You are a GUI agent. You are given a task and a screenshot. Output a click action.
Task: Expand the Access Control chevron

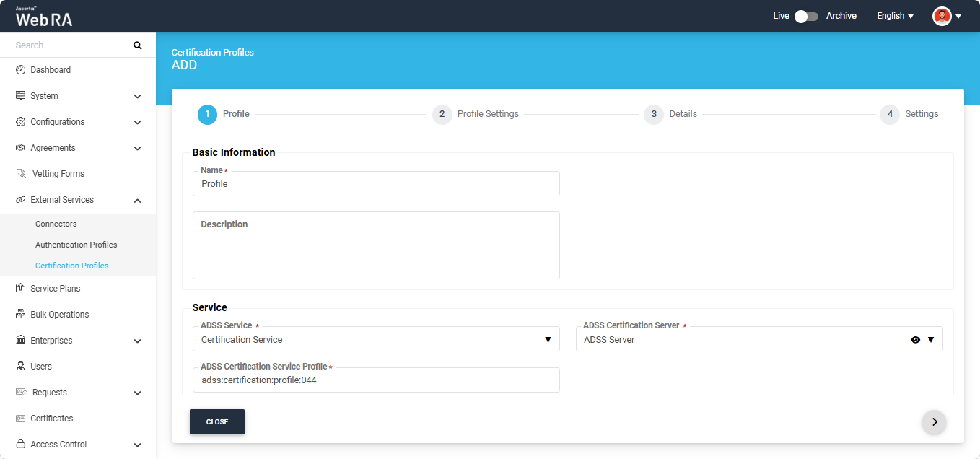137,445
